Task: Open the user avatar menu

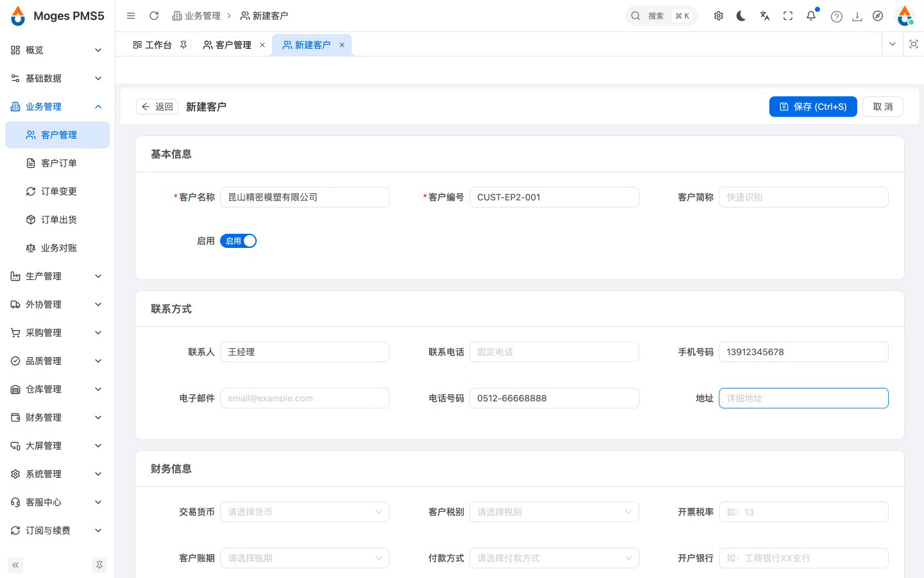Action: (x=905, y=15)
